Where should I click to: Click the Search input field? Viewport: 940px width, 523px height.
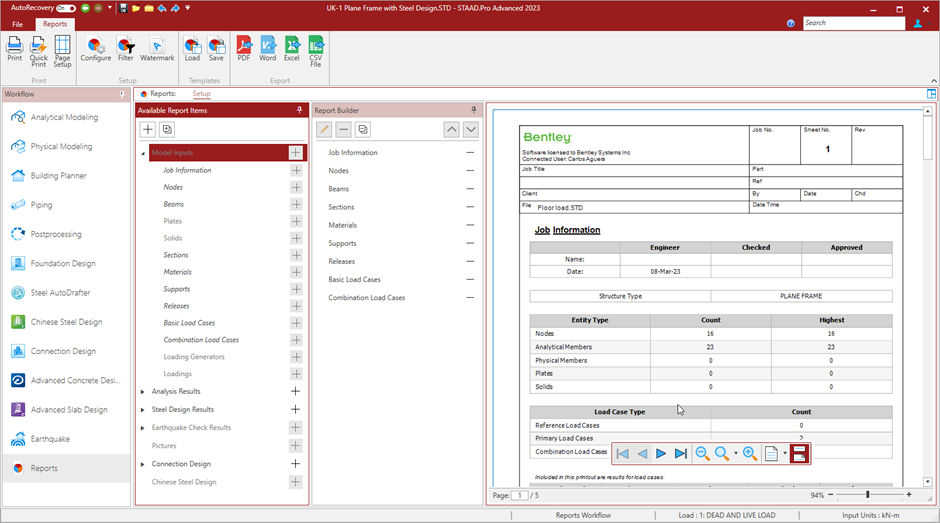click(x=854, y=23)
